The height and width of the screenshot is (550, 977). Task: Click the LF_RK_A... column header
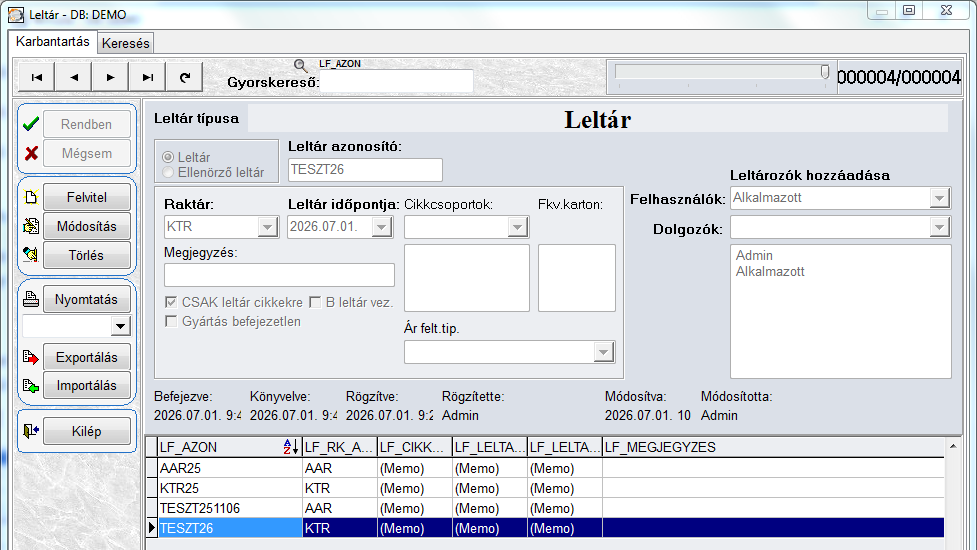point(340,447)
